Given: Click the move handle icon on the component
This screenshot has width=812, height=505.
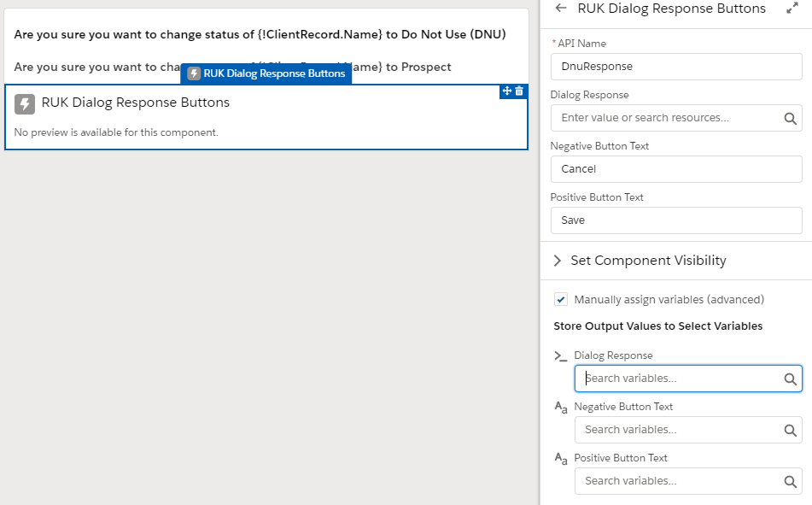Looking at the screenshot, I should tap(506, 91).
